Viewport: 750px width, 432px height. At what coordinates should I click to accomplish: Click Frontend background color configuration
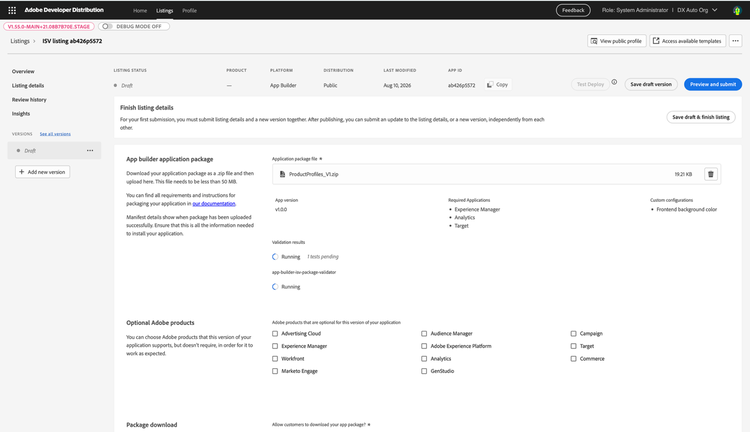tap(686, 210)
